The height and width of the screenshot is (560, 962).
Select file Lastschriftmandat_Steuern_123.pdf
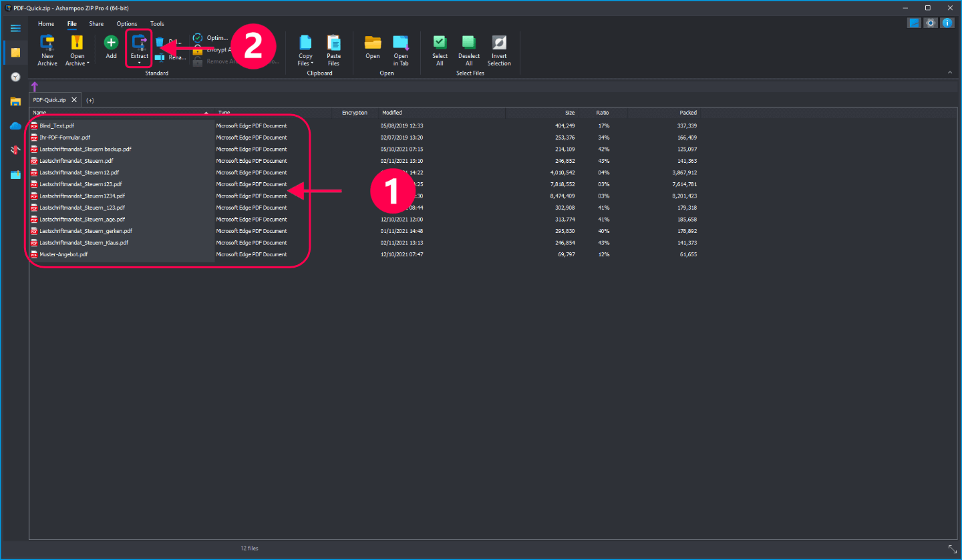click(82, 208)
